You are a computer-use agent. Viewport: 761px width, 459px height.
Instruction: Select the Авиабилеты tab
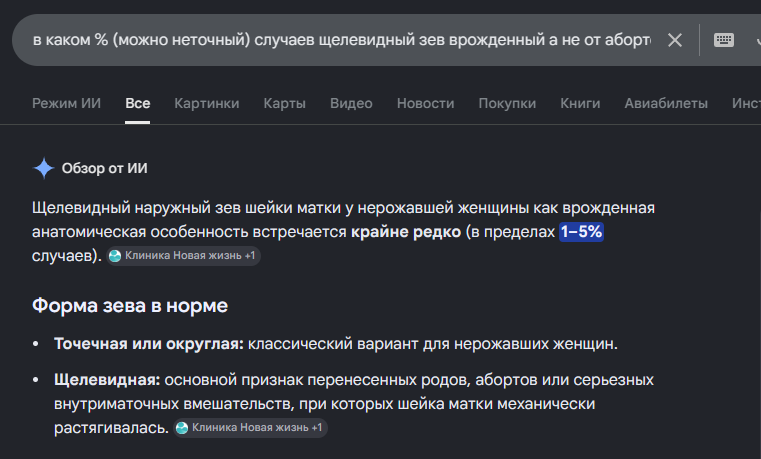pyautogui.click(x=666, y=103)
